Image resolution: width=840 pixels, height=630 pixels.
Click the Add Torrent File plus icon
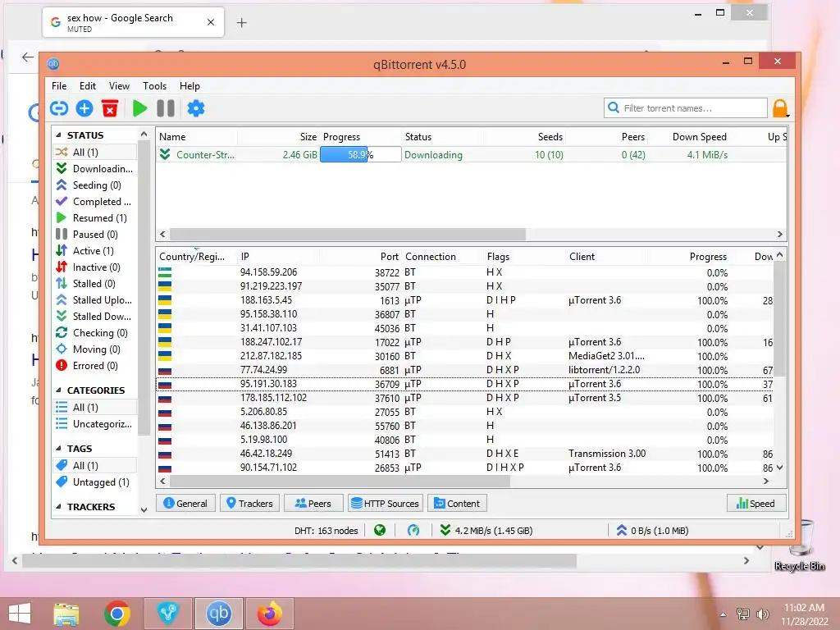click(84, 109)
